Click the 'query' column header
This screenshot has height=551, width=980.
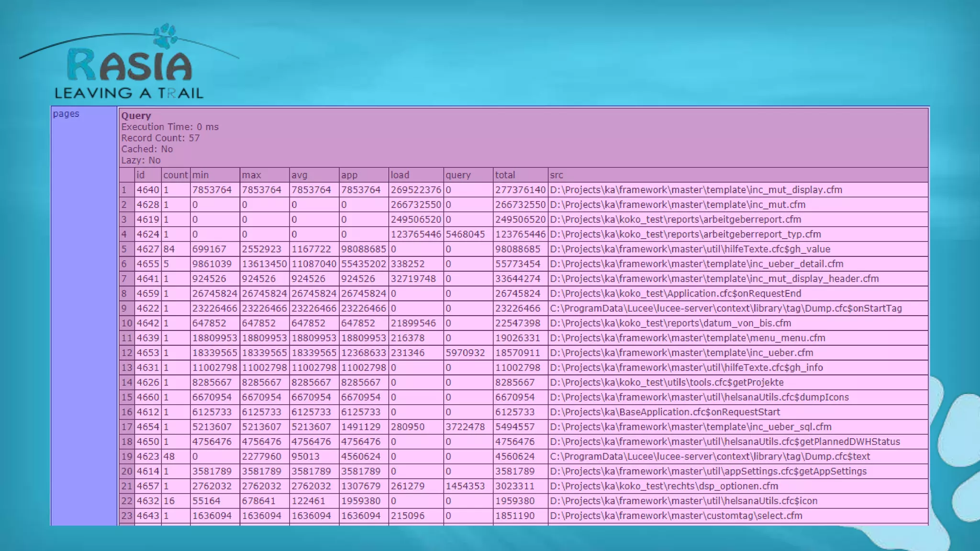[x=458, y=175]
